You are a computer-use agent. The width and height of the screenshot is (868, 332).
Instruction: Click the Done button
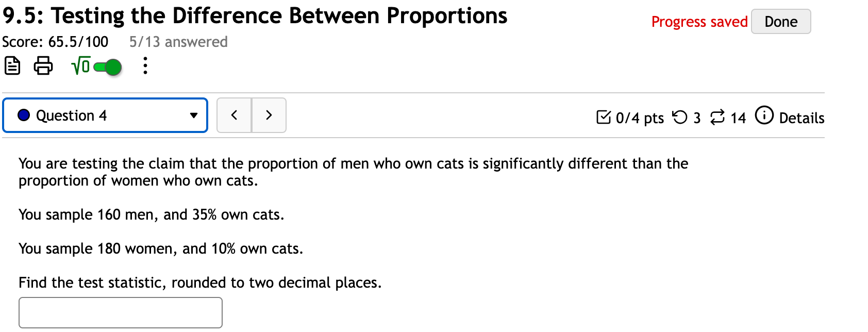(781, 22)
